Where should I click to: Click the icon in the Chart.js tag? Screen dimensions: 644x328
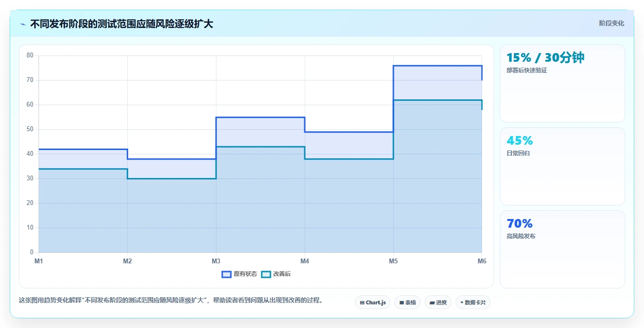point(362,303)
